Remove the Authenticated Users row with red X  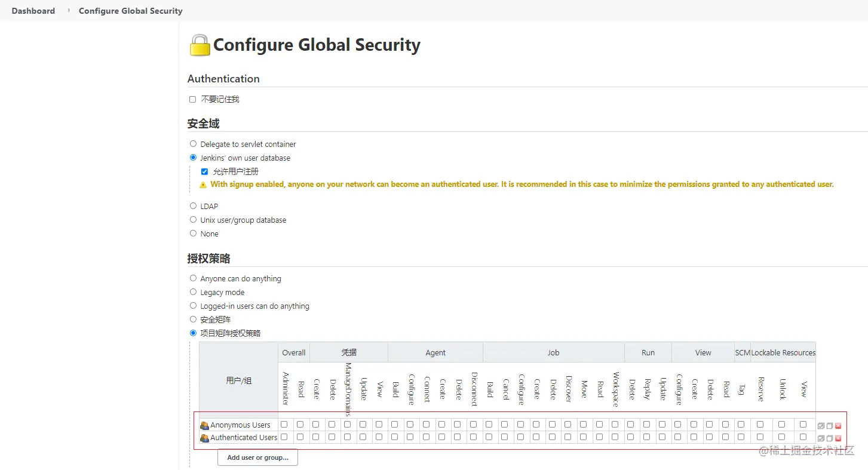pyautogui.click(x=838, y=438)
